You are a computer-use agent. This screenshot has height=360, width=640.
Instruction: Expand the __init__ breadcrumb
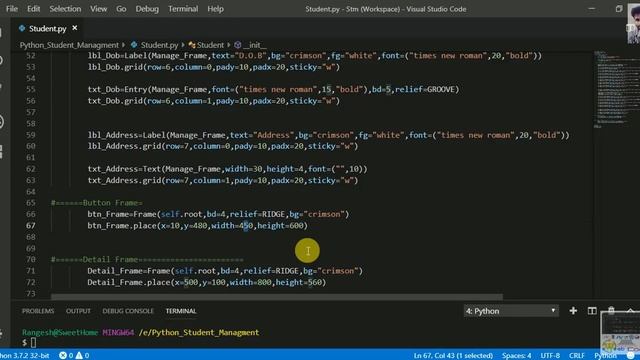[x=255, y=45]
